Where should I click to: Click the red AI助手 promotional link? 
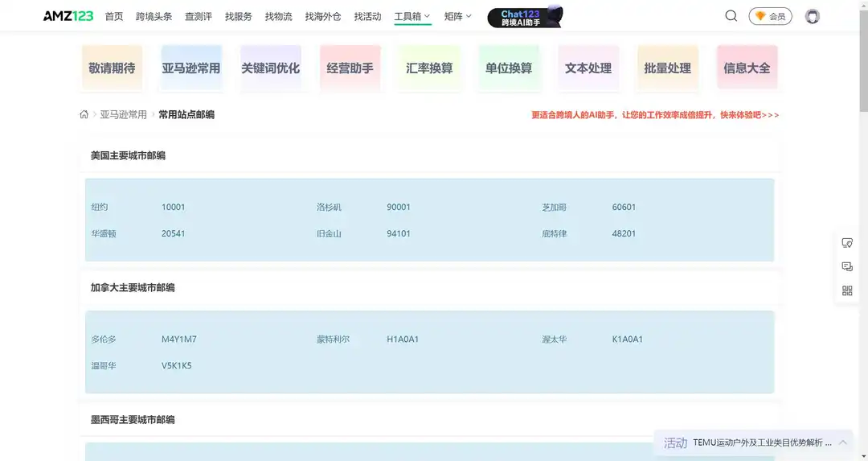click(x=655, y=115)
